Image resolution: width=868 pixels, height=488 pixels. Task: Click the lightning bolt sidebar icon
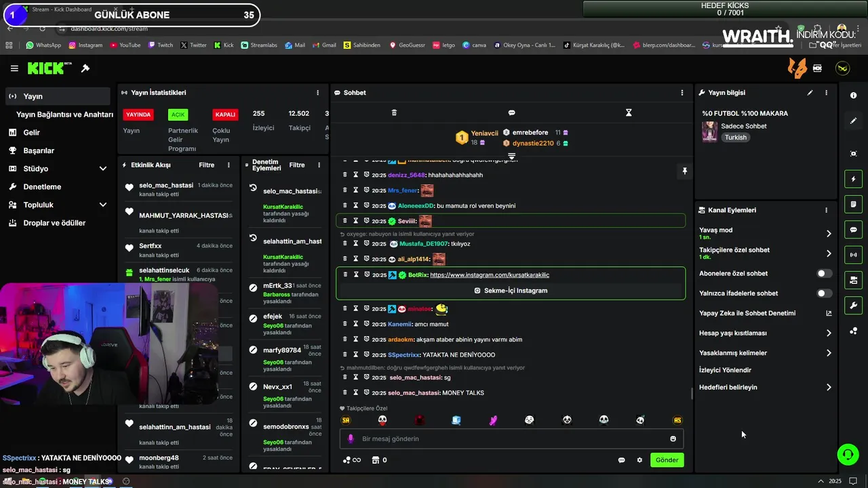(x=853, y=179)
